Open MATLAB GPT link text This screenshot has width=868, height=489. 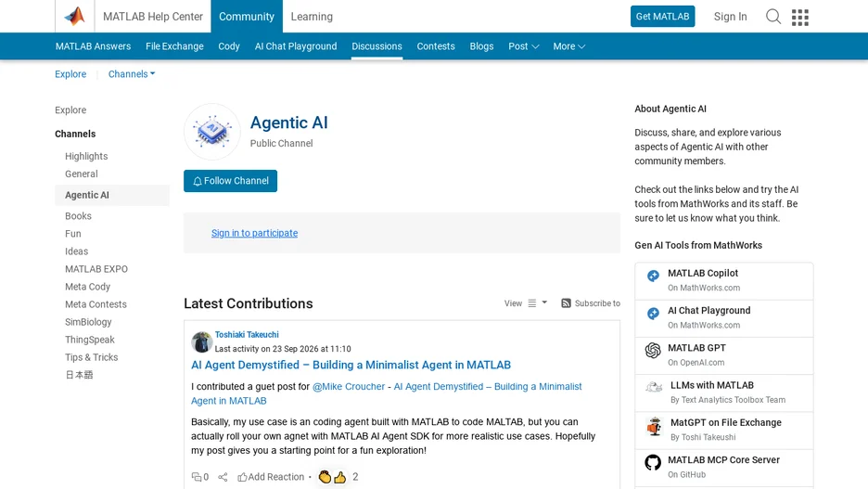[x=696, y=348]
